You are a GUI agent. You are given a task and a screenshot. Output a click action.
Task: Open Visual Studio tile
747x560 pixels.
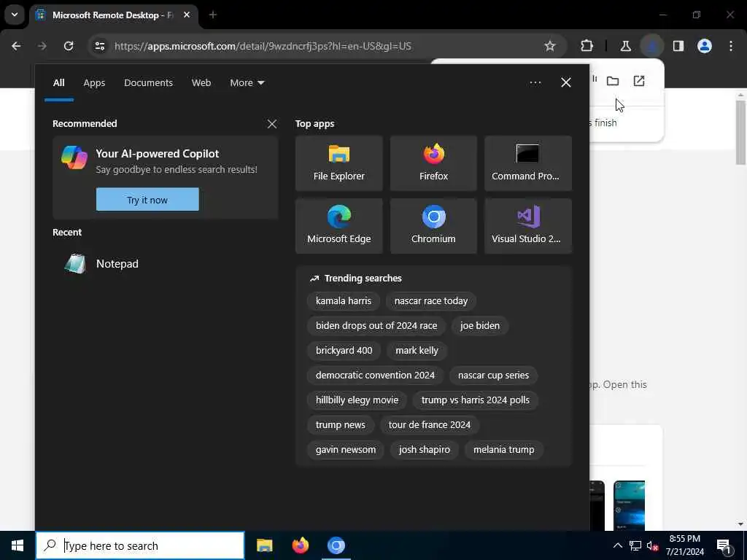click(x=528, y=226)
